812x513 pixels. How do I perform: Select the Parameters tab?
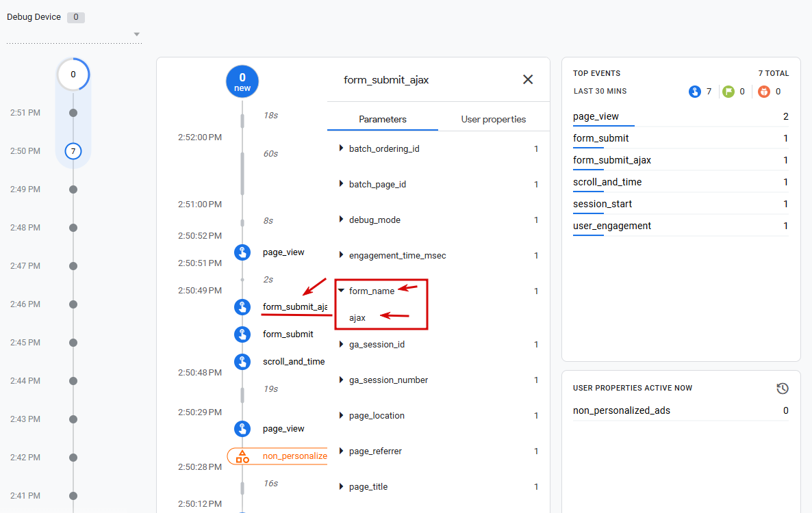(x=383, y=120)
